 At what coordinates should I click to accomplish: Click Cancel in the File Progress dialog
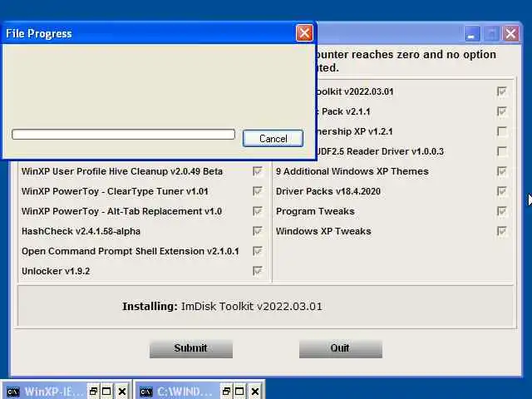pyautogui.click(x=273, y=139)
